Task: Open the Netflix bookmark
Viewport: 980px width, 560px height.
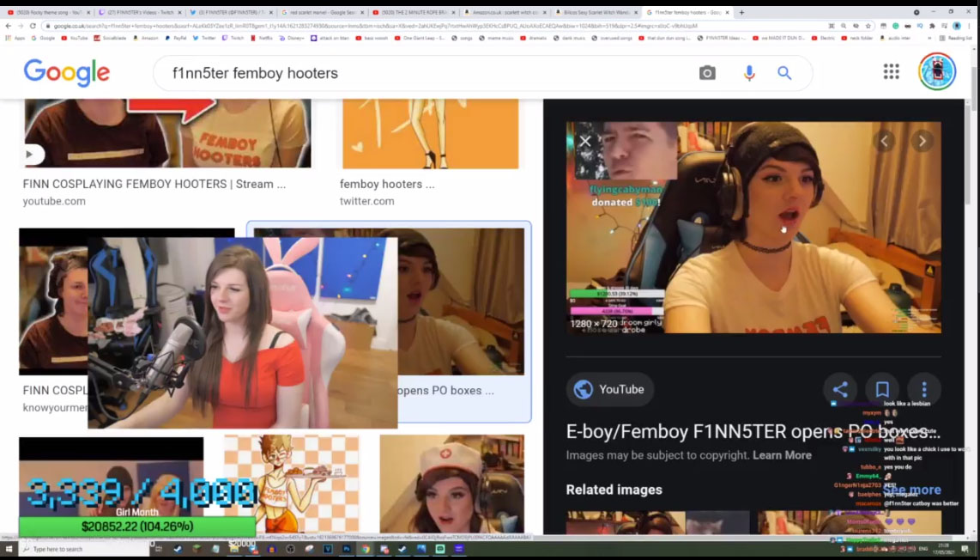Action: coord(262,38)
